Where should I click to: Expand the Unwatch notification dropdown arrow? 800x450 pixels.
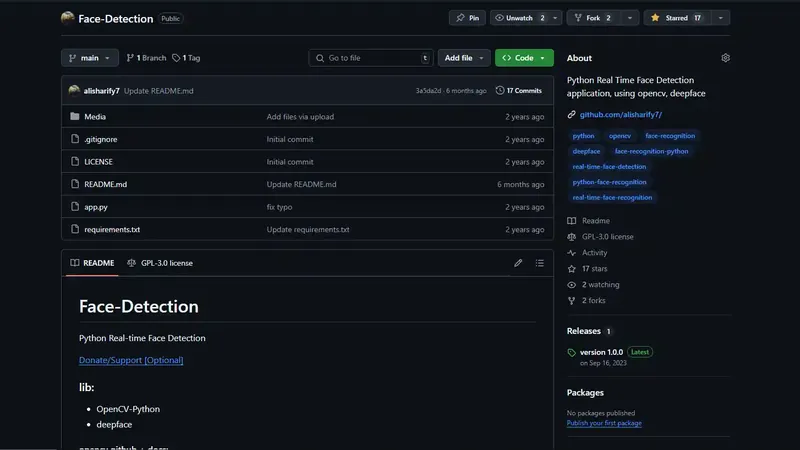[555, 18]
